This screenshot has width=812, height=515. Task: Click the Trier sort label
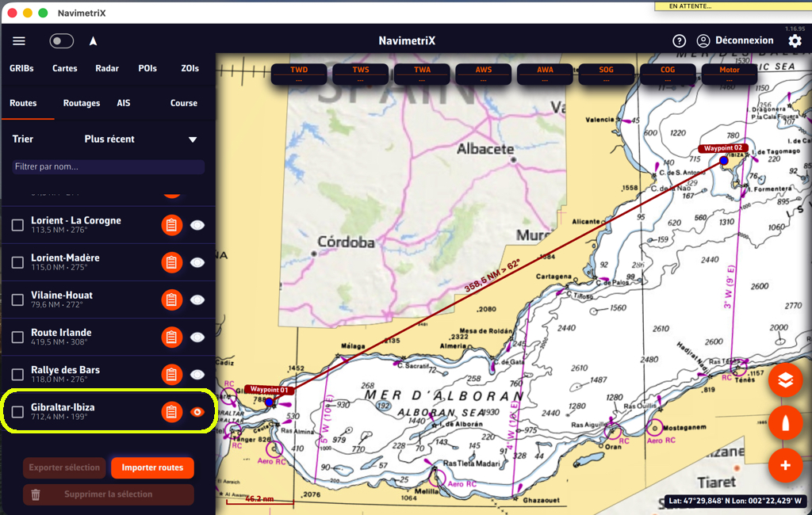[x=23, y=139]
